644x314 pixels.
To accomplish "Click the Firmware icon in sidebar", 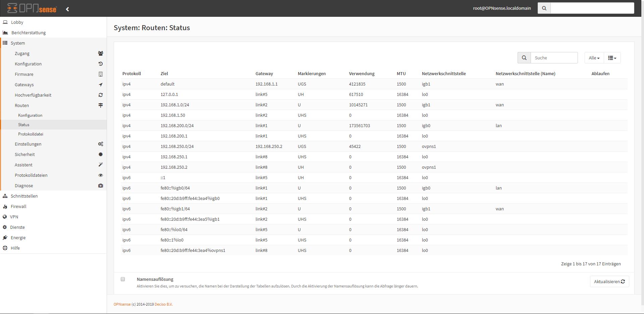I will (x=100, y=74).
